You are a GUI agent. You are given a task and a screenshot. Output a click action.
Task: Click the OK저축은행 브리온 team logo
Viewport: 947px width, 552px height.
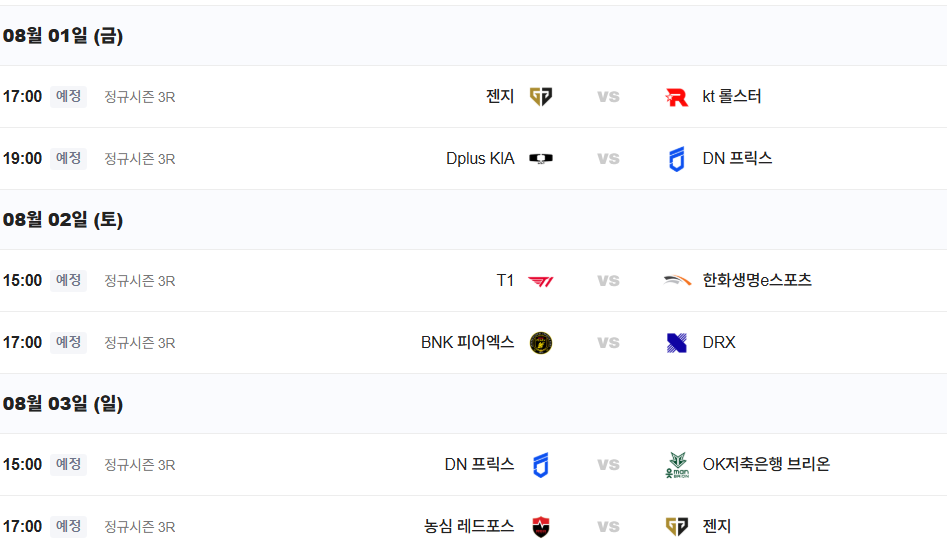(676, 465)
